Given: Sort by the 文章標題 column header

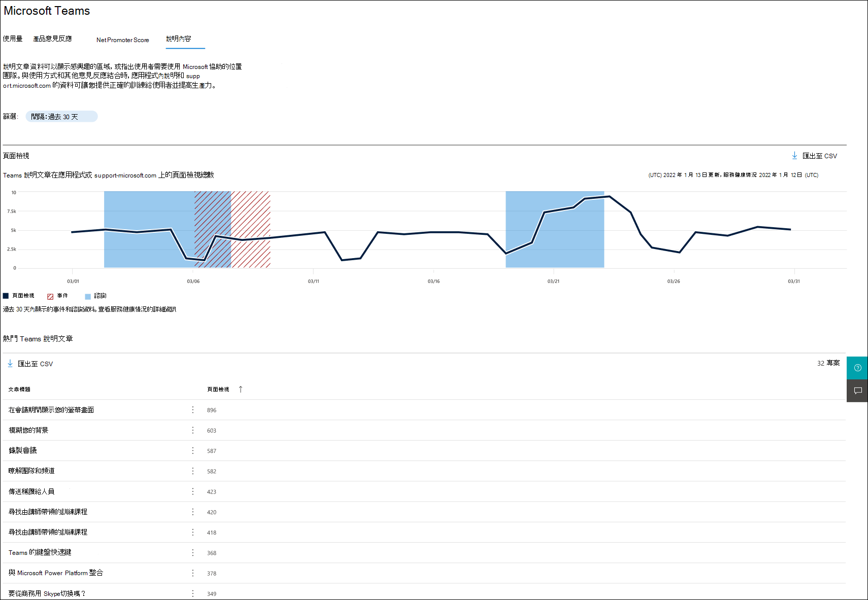Looking at the screenshot, I should click(x=19, y=390).
